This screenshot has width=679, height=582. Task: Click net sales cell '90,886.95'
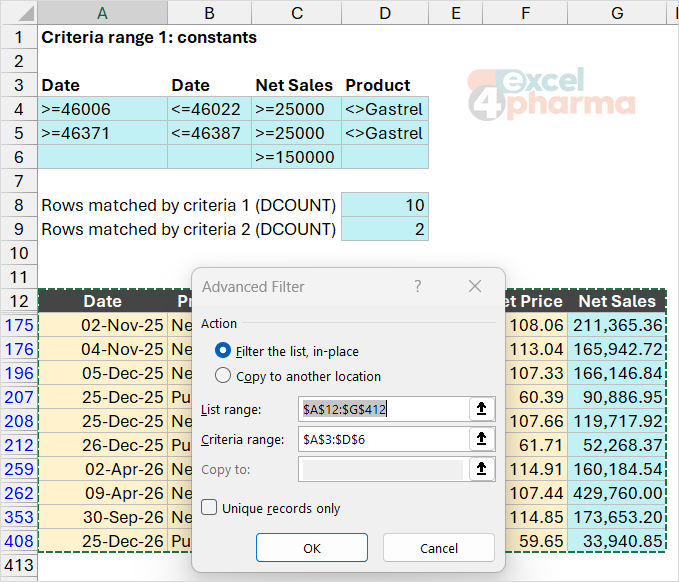[617, 397]
